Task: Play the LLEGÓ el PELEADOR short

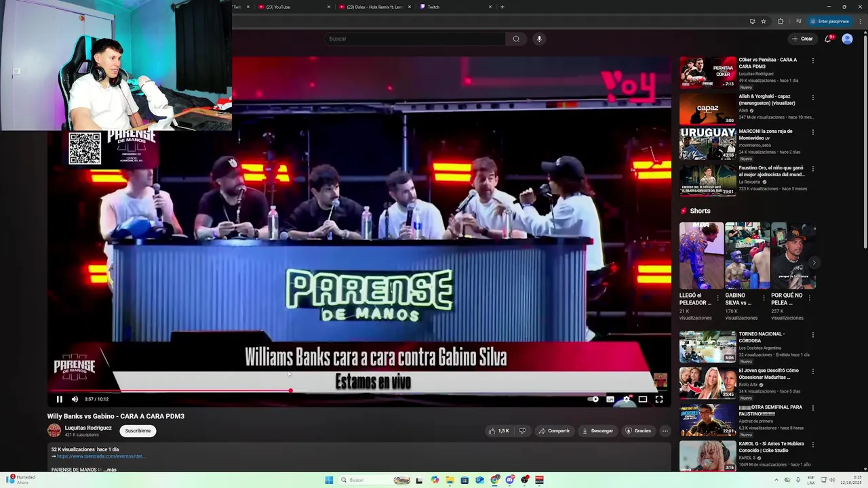Action: click(701, 256)
